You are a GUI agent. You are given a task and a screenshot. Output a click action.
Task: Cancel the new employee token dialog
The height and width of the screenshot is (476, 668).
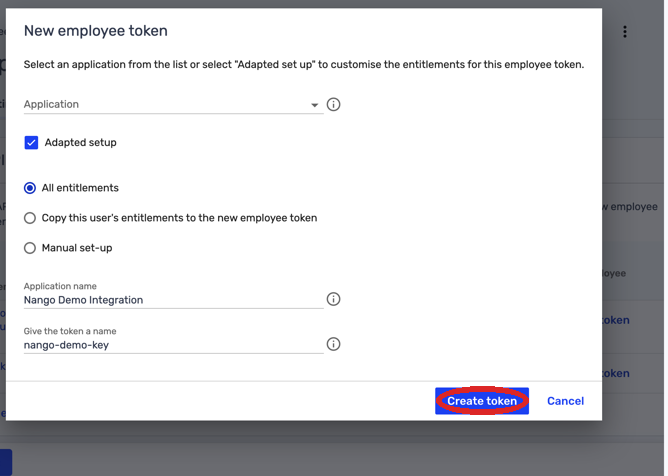[x=565, y=401]
